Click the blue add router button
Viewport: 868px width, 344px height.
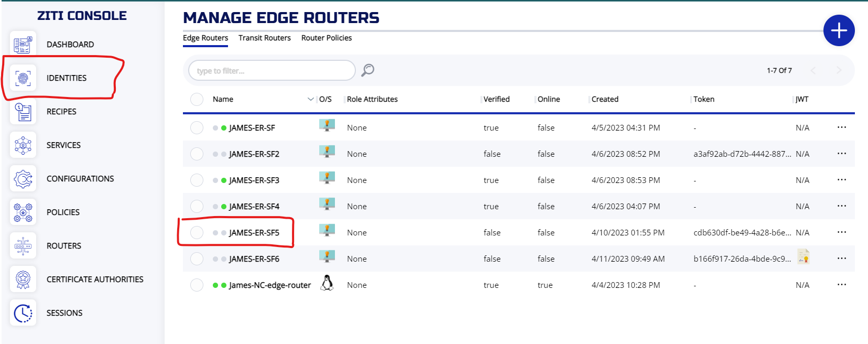tap(839, 30)
